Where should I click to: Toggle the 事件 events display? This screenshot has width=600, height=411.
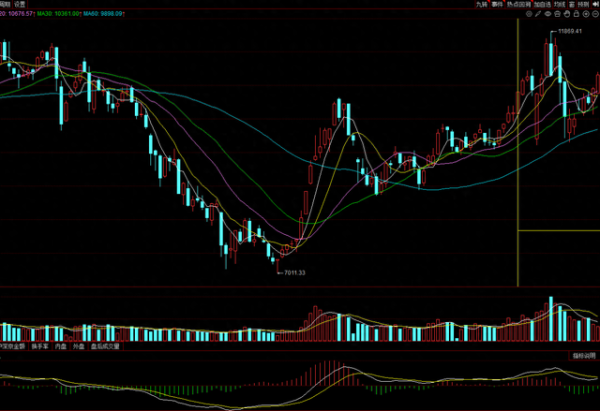(497, 5)
